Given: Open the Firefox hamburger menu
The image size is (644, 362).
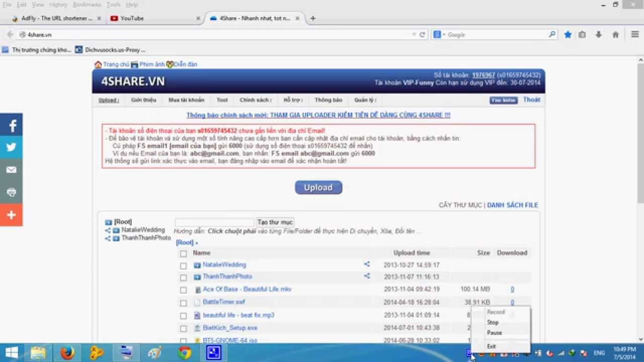Looking at the screenshot, I should (x=634, y=35).
